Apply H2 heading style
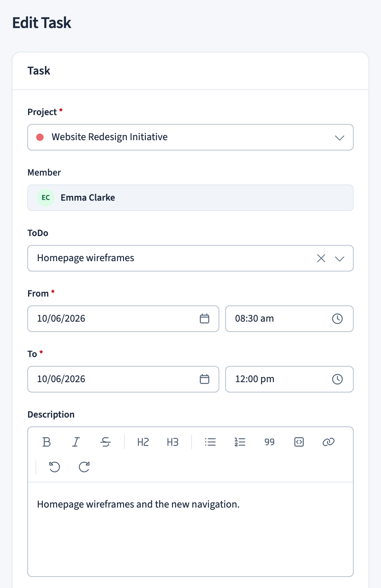 (143, 442)
